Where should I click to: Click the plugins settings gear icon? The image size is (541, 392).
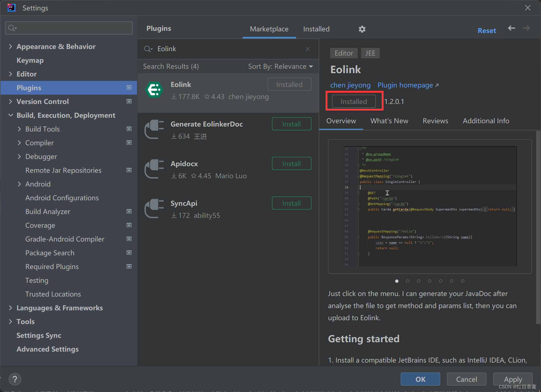pyautogui.click(x=362, y=29)
